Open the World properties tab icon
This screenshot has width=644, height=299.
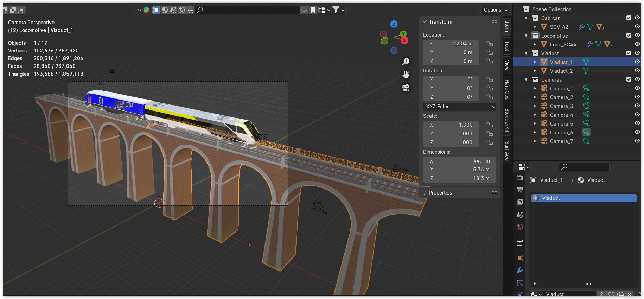tap(519, 227)
